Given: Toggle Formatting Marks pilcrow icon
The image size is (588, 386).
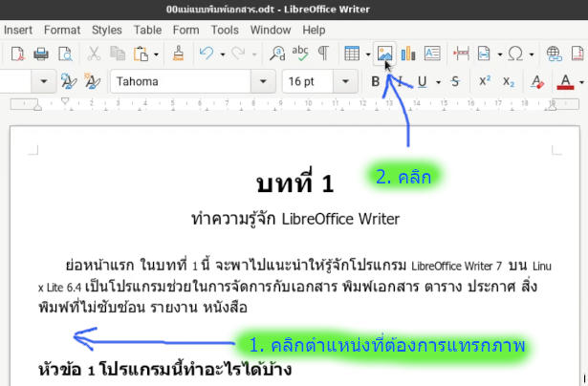Looking at the screenshot, I should 323,54.
